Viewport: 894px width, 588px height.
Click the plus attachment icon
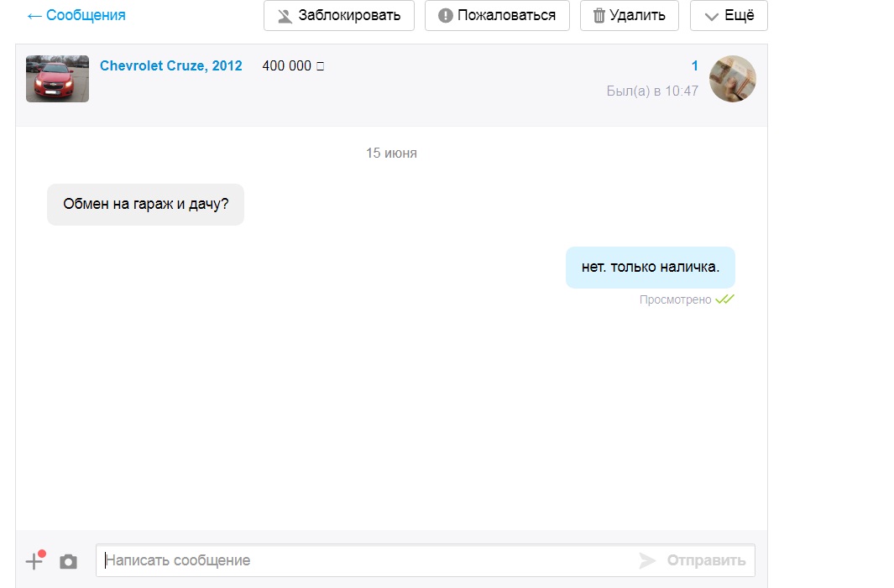click(35, 560)
